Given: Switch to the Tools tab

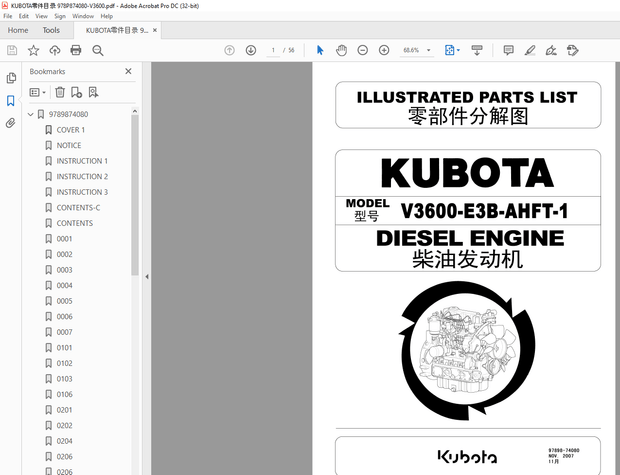Looking at the screenshot, I should (x=51, y=30).
